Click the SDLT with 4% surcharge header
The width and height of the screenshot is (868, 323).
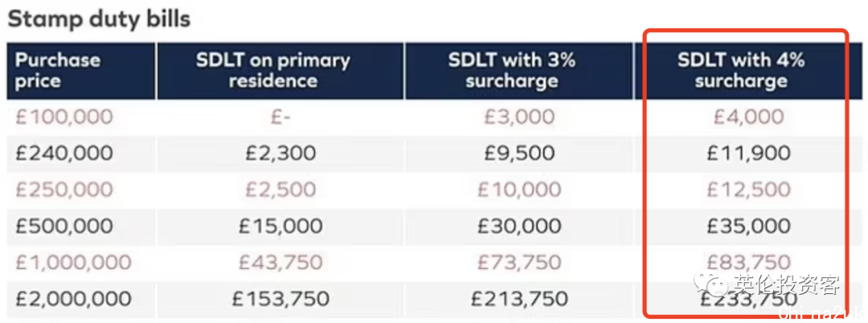[x=741, y=70]
